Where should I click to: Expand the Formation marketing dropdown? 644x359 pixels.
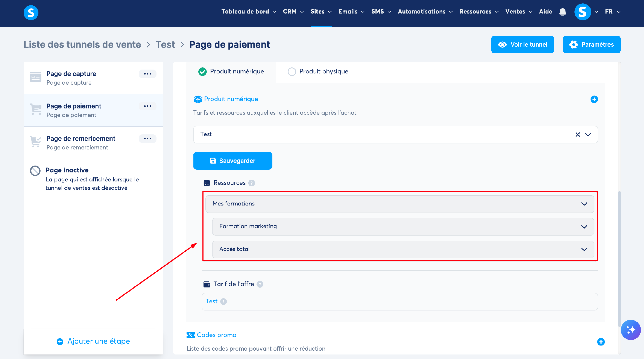tap(584, 227)
